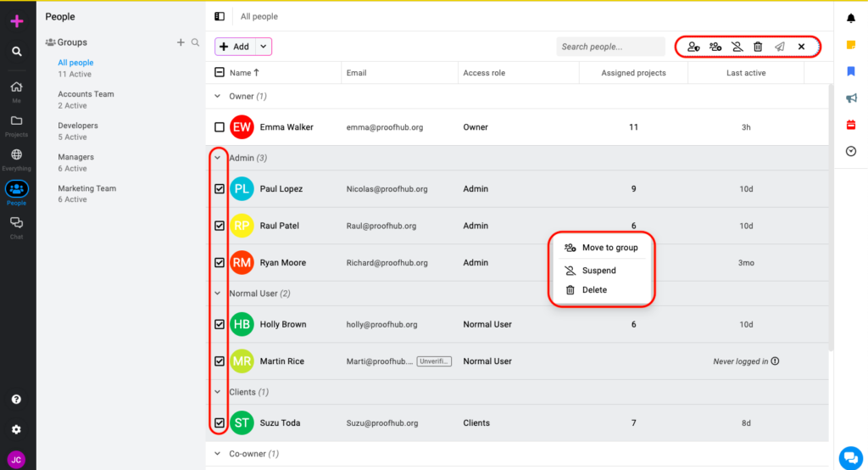
Task: Toggle the sidebar panel icon
Action: pos(220,16)
